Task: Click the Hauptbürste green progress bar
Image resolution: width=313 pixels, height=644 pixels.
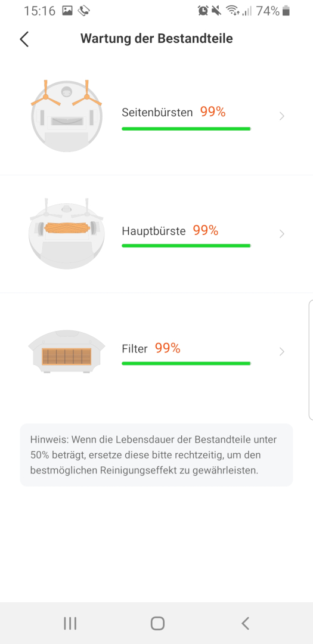Action: point(186,246)
